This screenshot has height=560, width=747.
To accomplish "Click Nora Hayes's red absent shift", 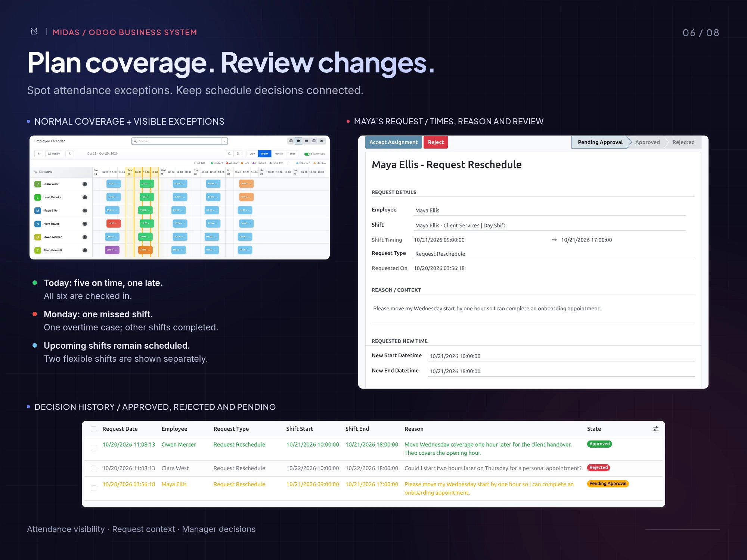I will (114, 224).
